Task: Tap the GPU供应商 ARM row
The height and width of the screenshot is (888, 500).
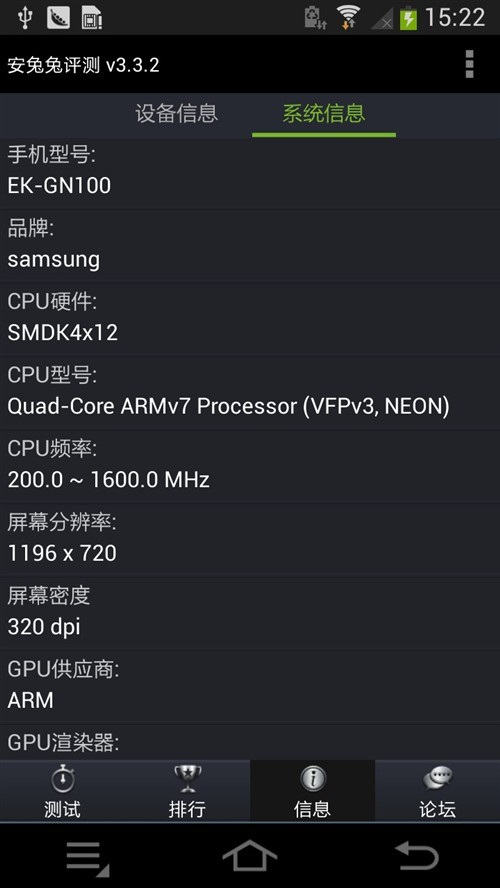Action: click(x=250, y=687)
